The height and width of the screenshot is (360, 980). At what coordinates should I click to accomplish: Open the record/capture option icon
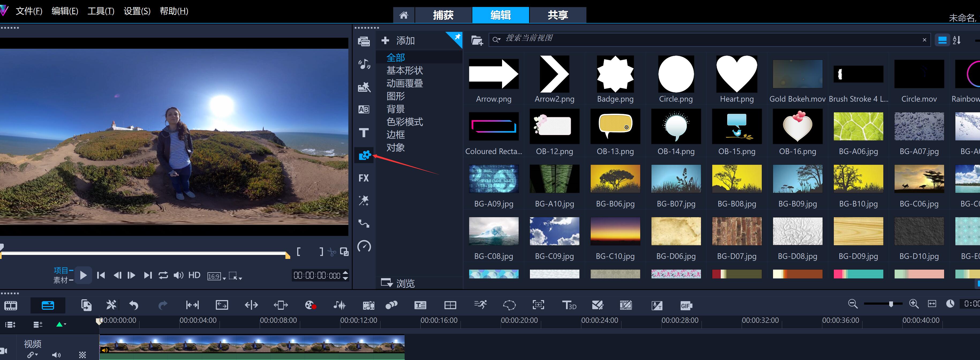coord(310,305)
